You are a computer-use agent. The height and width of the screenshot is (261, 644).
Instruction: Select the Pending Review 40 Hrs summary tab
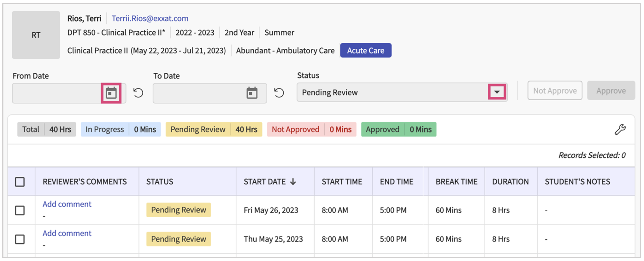click(x=214, y=129)
